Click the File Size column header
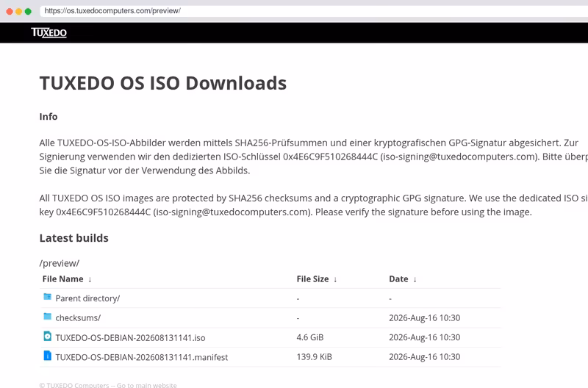The image size is (588, 388). (312, 279)
